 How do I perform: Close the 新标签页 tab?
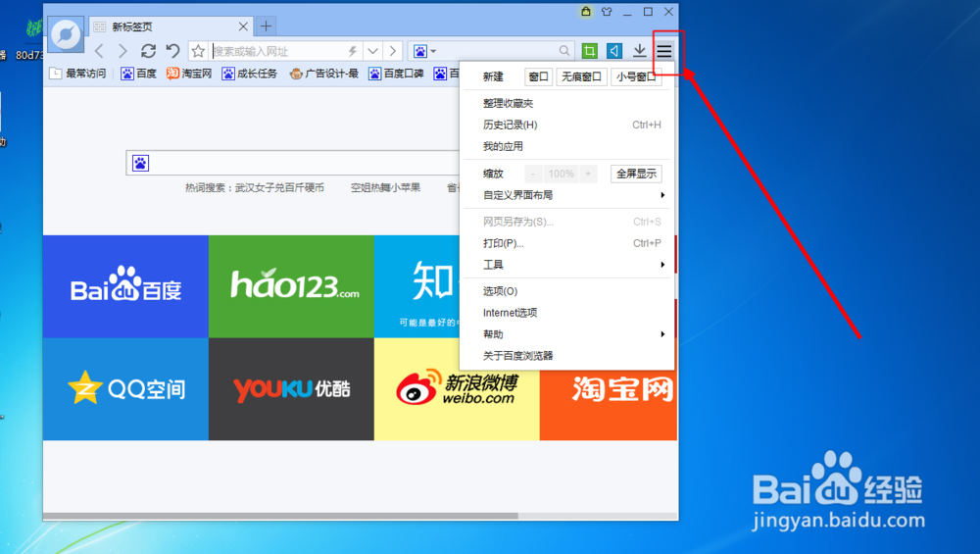pyautogui.click(x=243, y=26)
